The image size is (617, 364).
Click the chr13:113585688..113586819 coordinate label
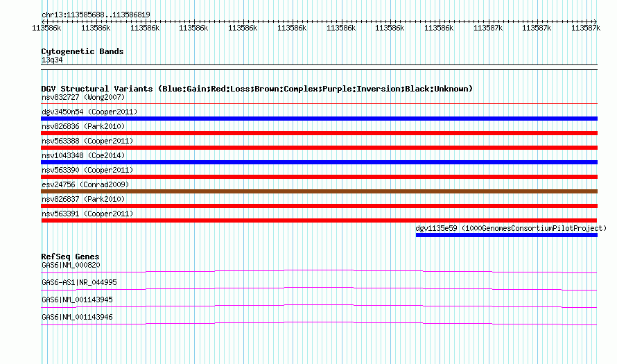(96, 15)
